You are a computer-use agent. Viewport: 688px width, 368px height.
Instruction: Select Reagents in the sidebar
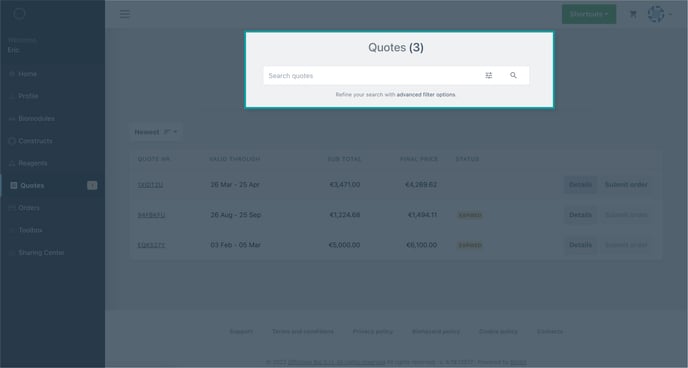tap(32, 163)
